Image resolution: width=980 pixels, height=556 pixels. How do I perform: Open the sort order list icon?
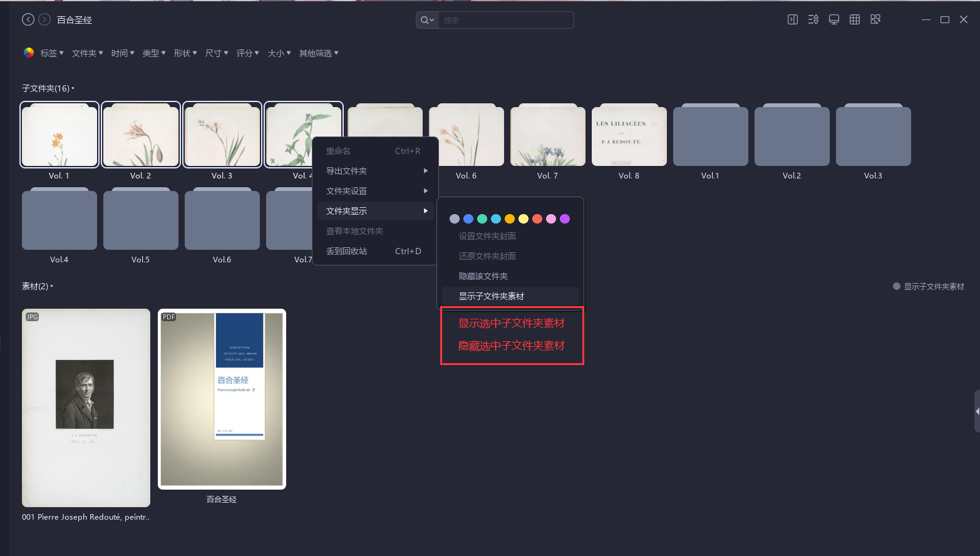click(x=813, y=19)
